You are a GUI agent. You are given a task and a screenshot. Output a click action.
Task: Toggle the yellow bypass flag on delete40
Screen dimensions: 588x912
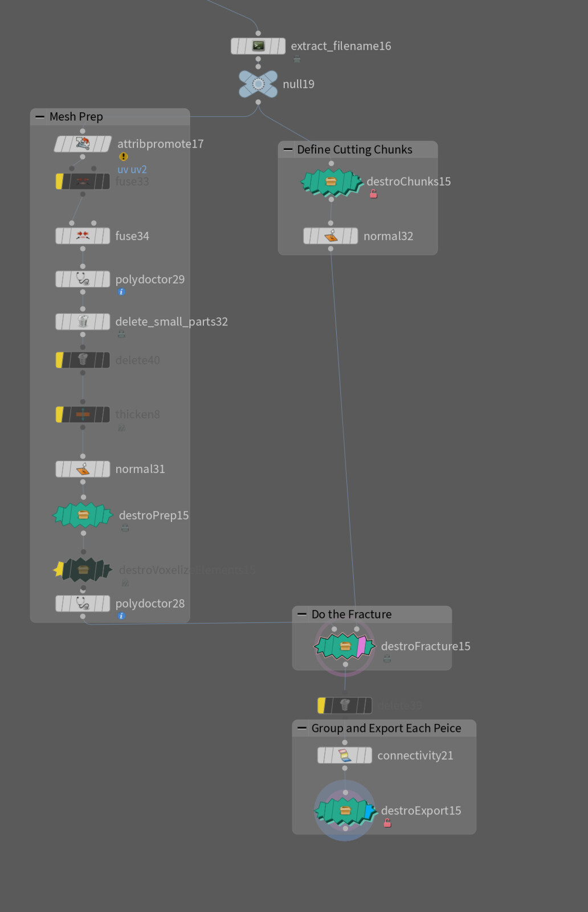pos(59,360)
